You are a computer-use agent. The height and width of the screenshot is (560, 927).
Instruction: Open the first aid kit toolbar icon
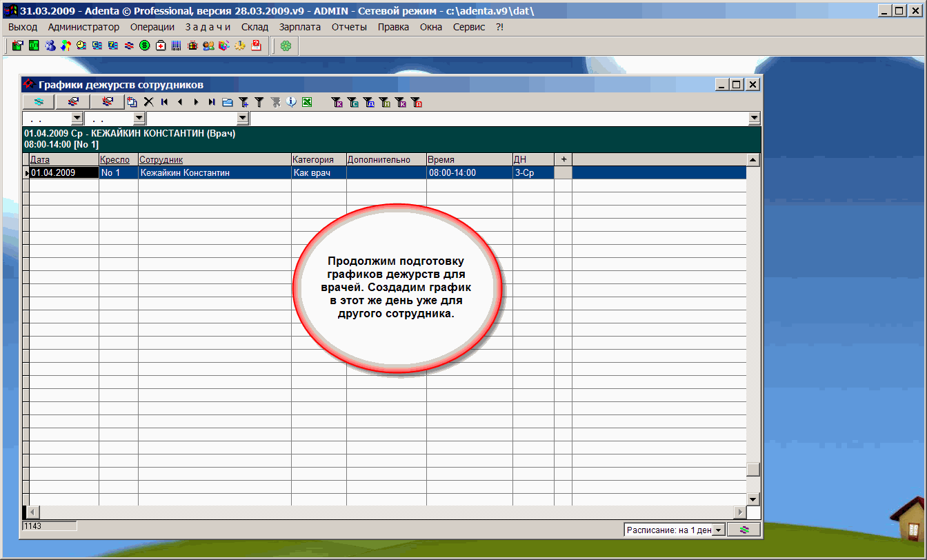[x=161, y=46]
